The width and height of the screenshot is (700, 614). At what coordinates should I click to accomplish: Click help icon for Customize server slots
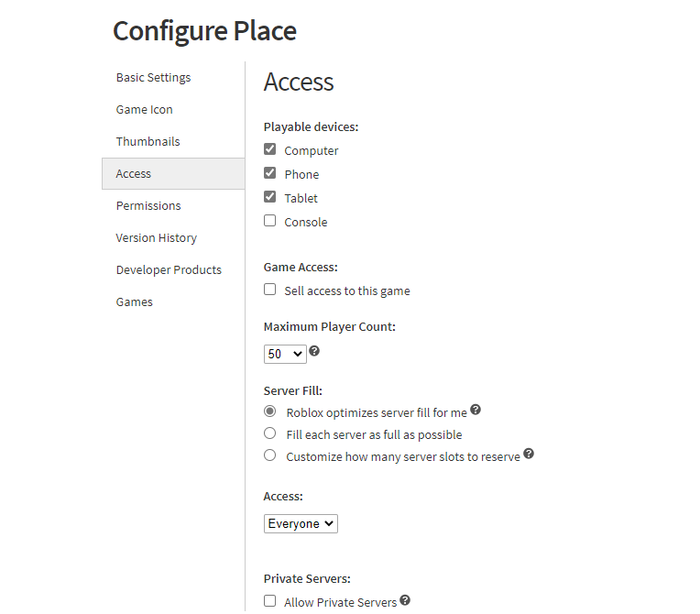point(529,454)
